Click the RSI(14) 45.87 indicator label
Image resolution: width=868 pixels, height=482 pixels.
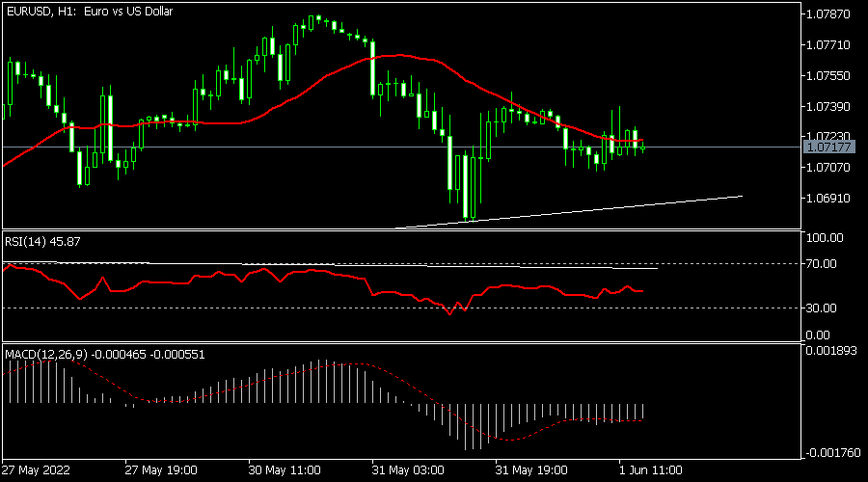coord(42,241)
